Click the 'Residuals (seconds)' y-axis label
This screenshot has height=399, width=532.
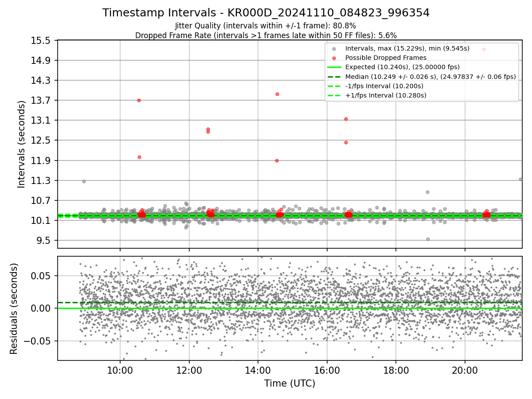pyautogui.click(x=14, y=309)
